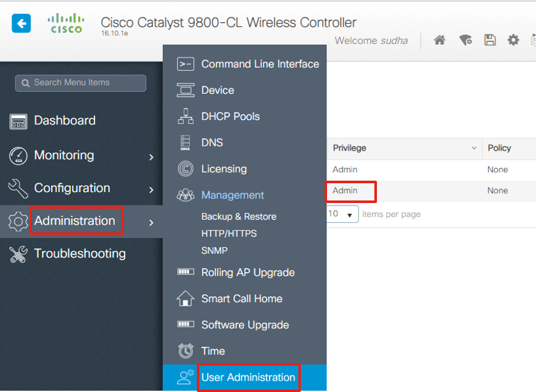Image resolution: width=536 pixels, height=392 pixels.
Task: Click the Cisco Catalyst 9800-CL title
Action: click(x=228, y=22)
